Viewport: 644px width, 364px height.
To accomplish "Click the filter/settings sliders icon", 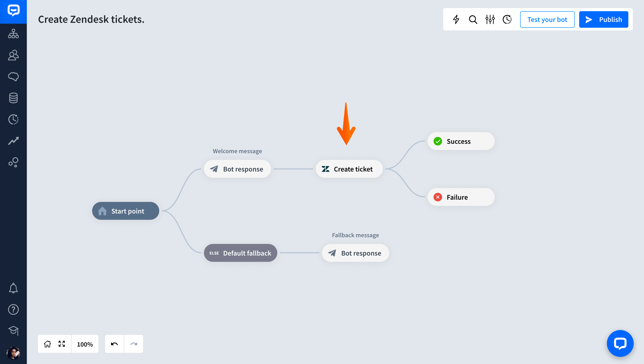I will 490,19.
